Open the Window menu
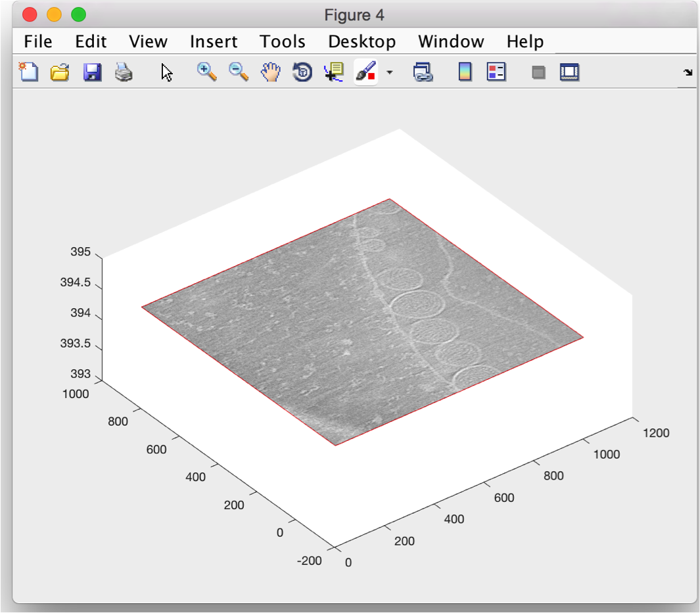 coord(451,41)
